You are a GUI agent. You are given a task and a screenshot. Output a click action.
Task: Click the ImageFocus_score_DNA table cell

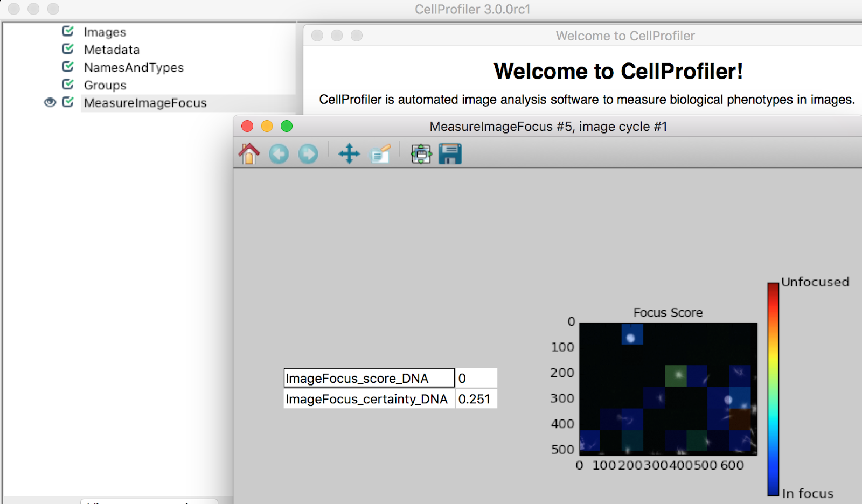click(x=369, y=378)
